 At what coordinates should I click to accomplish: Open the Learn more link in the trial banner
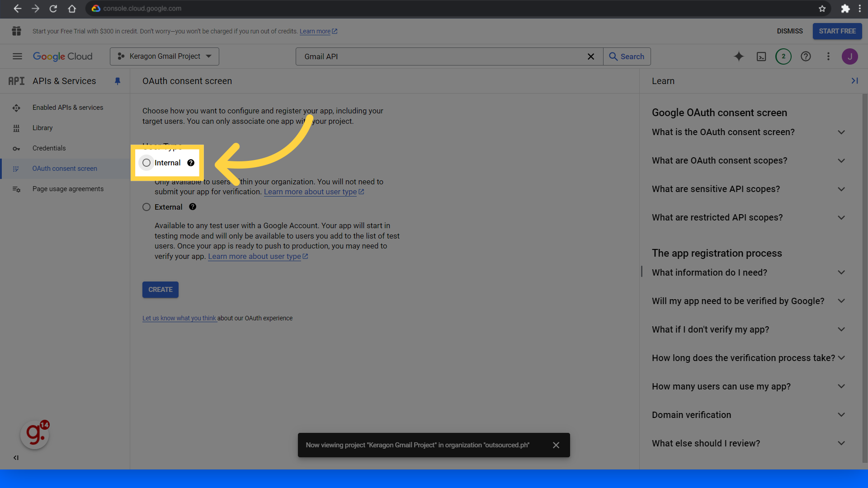pyautogui.click(x=318, y=31)
